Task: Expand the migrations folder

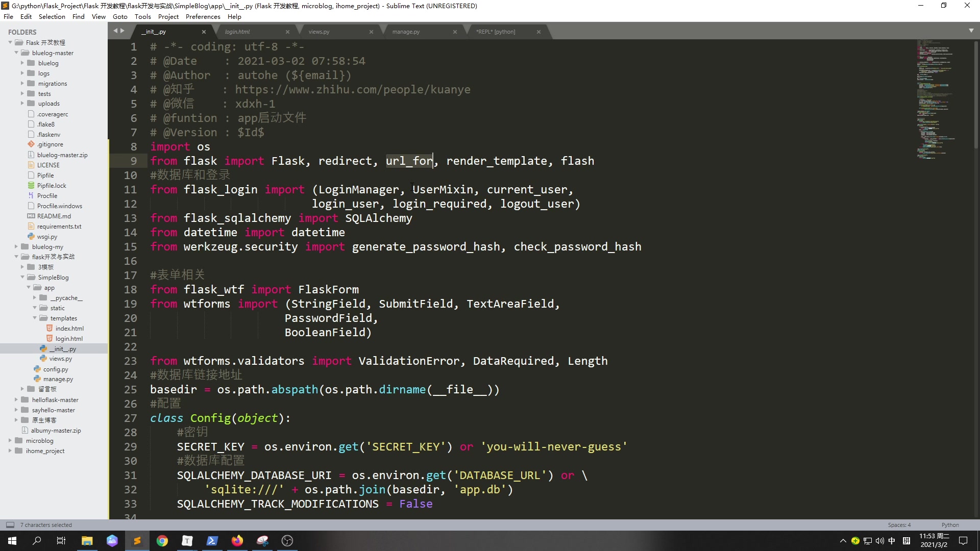Action: [22, 83]
